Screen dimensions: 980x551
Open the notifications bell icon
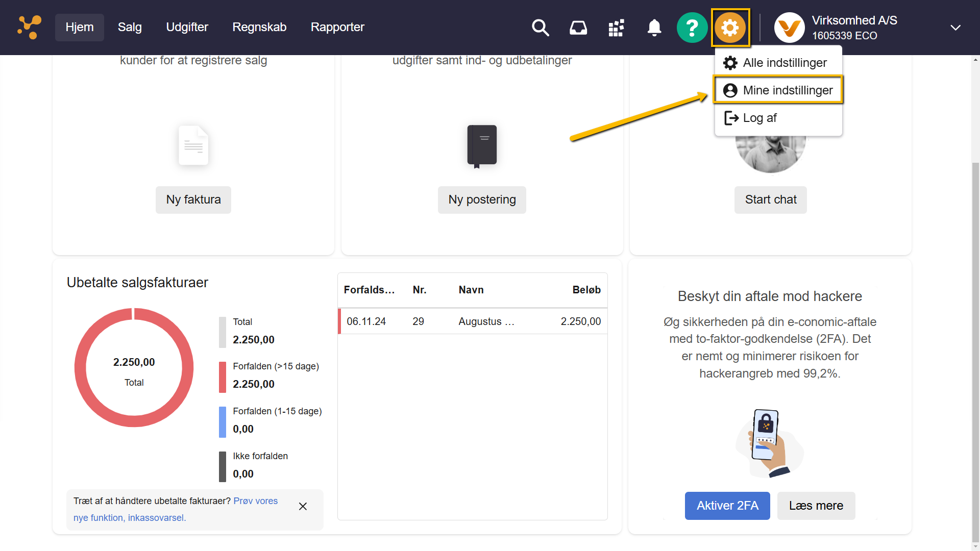pyautogui.click(x=654, y=28)
